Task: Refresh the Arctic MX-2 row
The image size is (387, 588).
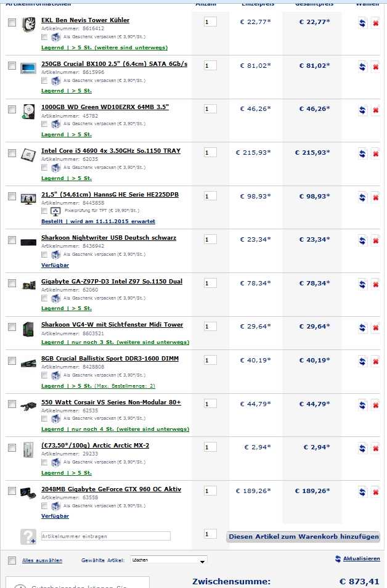Action: point(362,449)
